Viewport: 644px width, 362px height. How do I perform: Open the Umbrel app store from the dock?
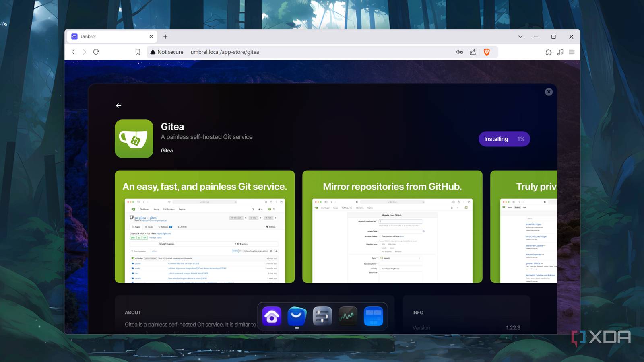tap(297, 316)
